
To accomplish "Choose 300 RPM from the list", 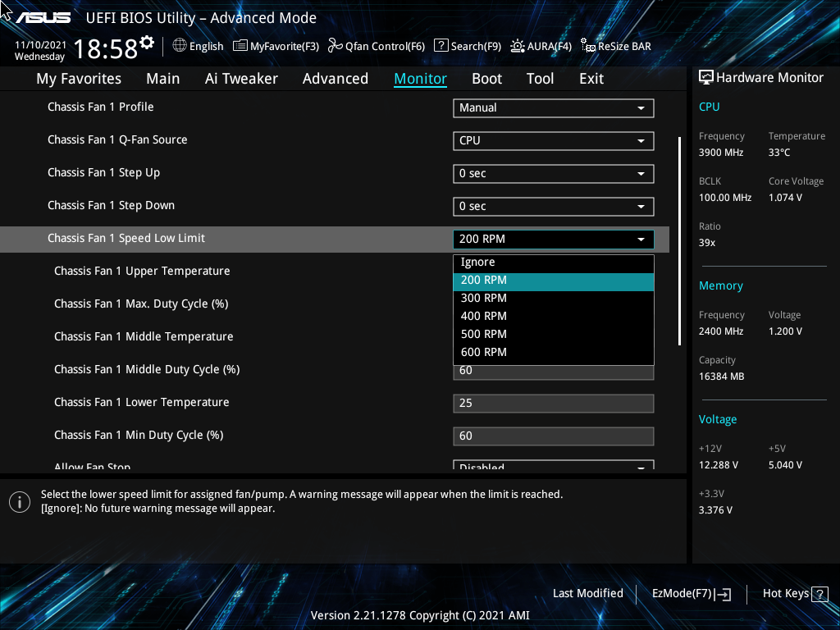I will click(554, 299).
